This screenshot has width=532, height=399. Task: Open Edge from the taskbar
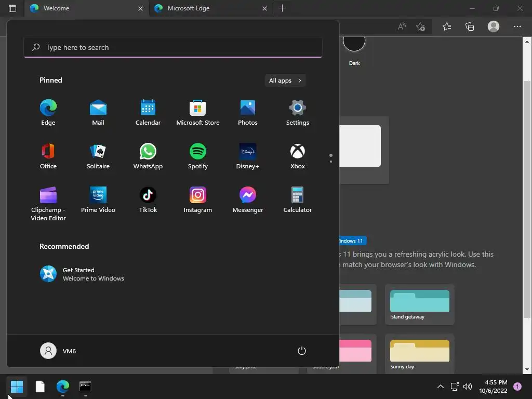(x=63, y=386)
